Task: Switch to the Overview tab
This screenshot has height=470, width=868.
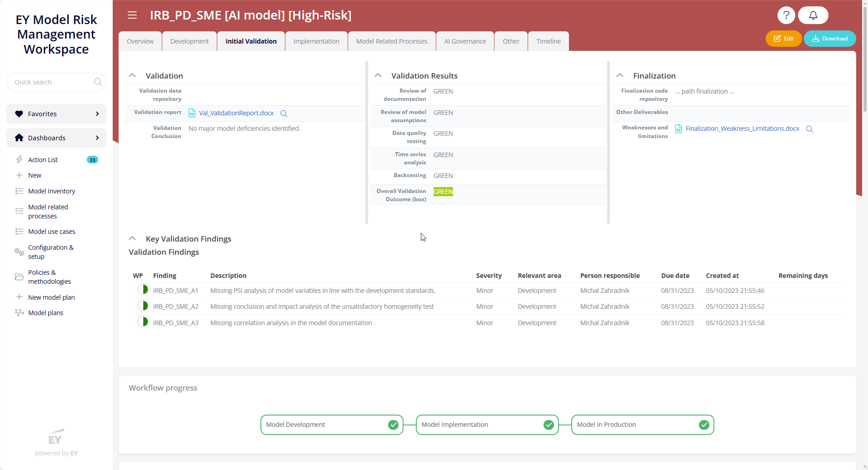Action: click(x=140, y=41)
